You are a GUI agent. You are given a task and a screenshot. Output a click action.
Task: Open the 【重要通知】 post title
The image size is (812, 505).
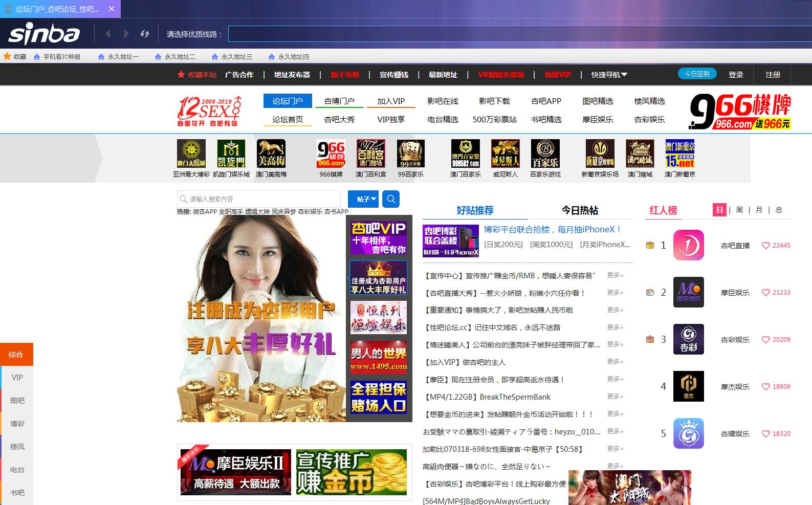pos(499,310)
